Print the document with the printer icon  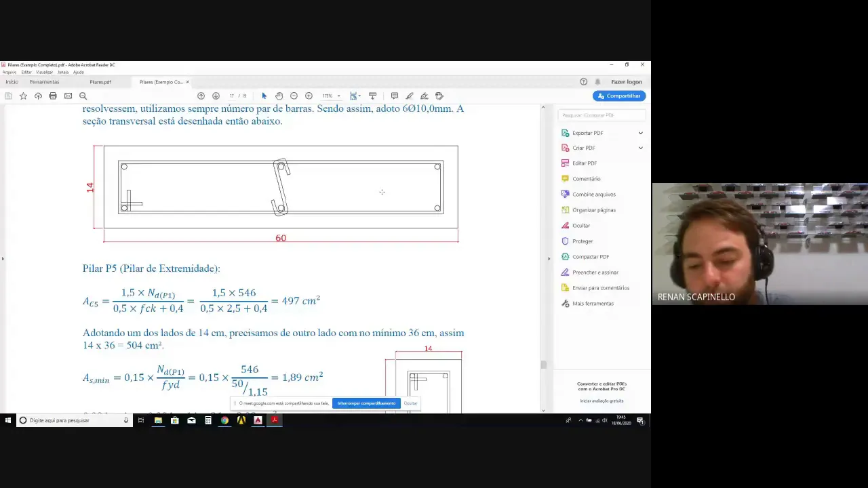point(53,96)
